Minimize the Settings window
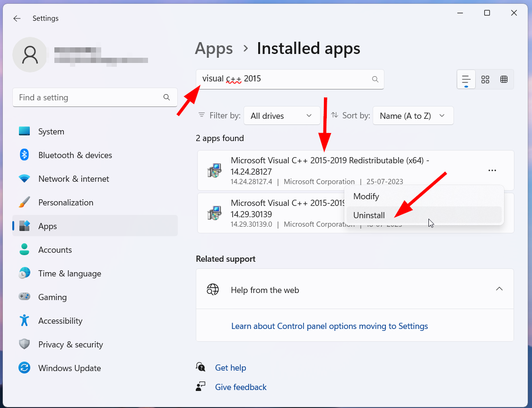The height and width of the screenshot is (408, 532). 460,13
